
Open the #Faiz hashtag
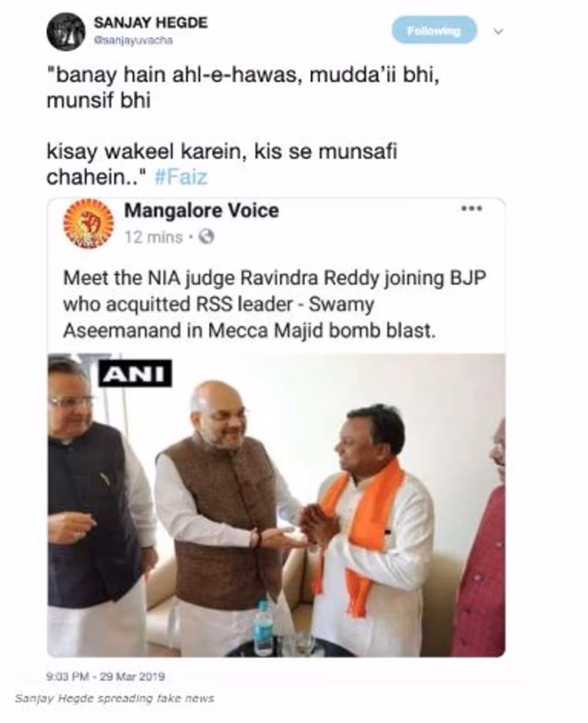pyautogui.click(x=181, y=177)
